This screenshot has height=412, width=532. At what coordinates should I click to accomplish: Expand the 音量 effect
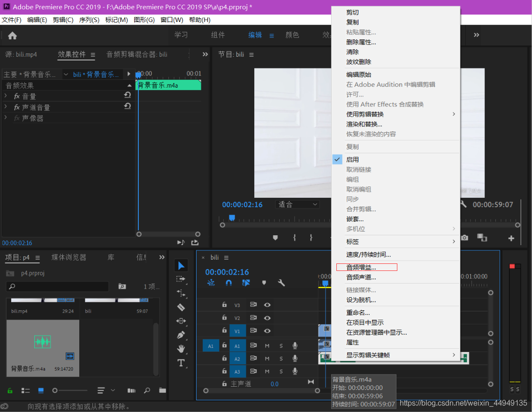coord(6,96)
